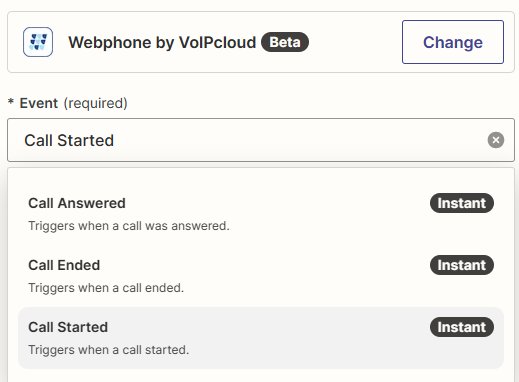Image resolution: width=519 pixels, height=382 pixels.
Task: Click the Instant badge beside Call Answered
Action: point(462,203)
